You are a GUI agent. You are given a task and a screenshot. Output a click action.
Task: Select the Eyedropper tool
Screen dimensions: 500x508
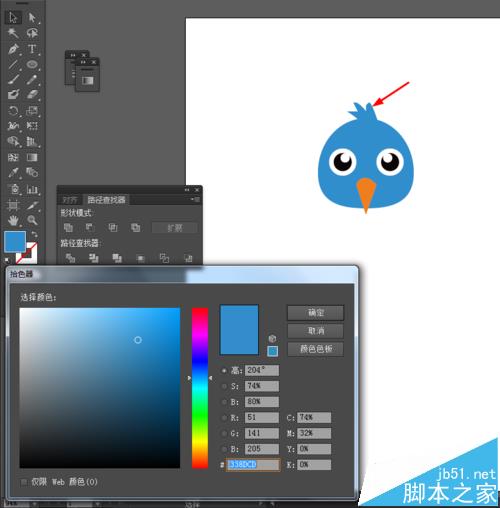click(x=13, y=172)
